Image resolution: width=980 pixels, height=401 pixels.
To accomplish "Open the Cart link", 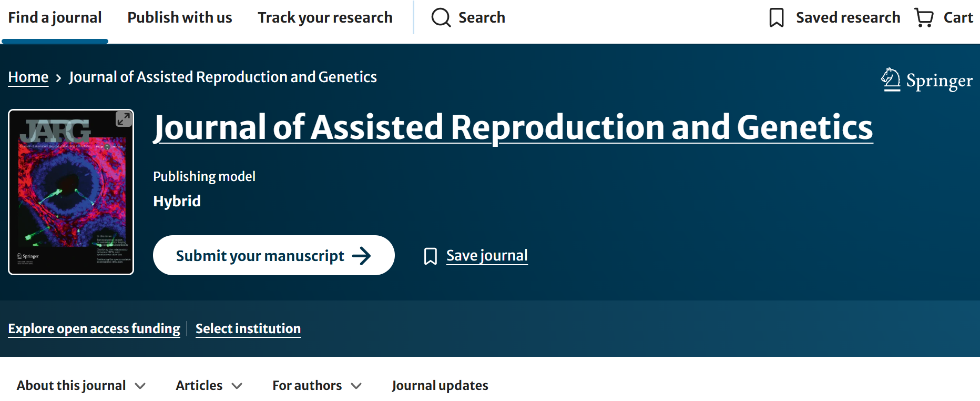I will (x=958, y=17).
